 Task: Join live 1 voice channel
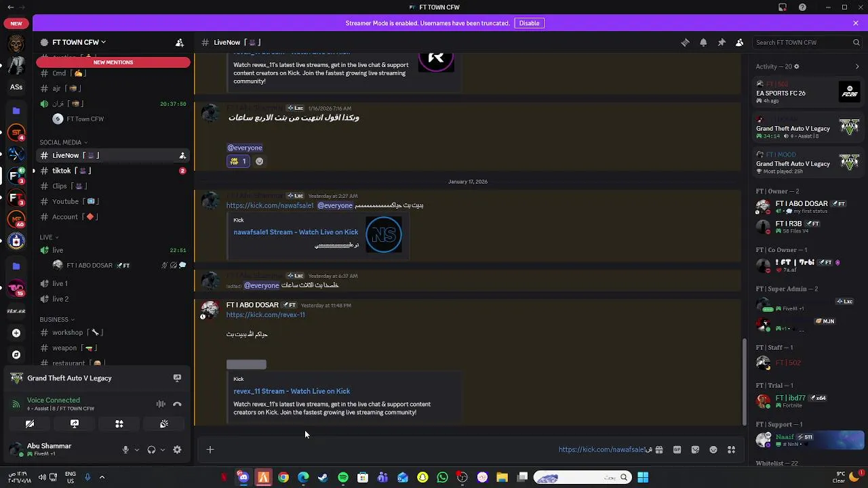(x=113, y=283)
